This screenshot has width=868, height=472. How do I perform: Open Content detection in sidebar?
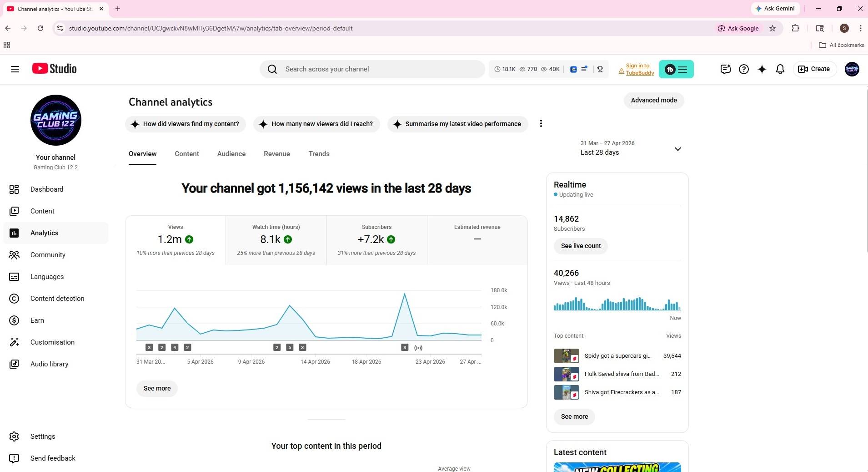[57, 299]
